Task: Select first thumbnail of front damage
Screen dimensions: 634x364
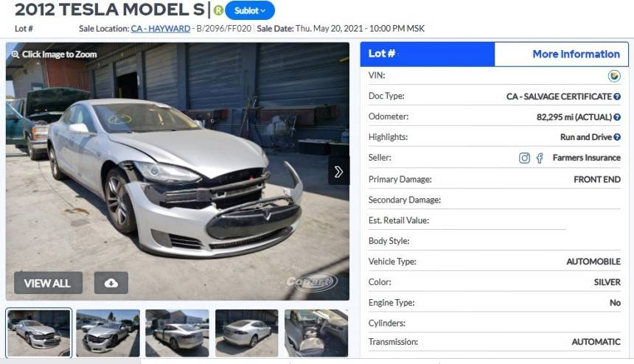Action: click(39, 333)
